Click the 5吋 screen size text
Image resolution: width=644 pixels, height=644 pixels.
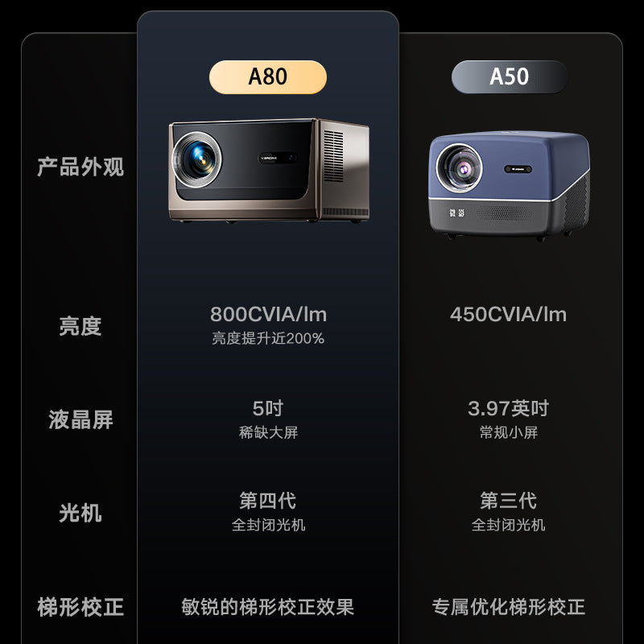tap(268, 408)
